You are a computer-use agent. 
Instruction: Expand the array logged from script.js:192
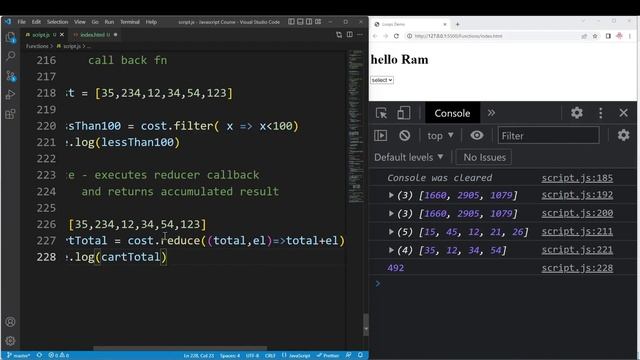pos(391,195)
